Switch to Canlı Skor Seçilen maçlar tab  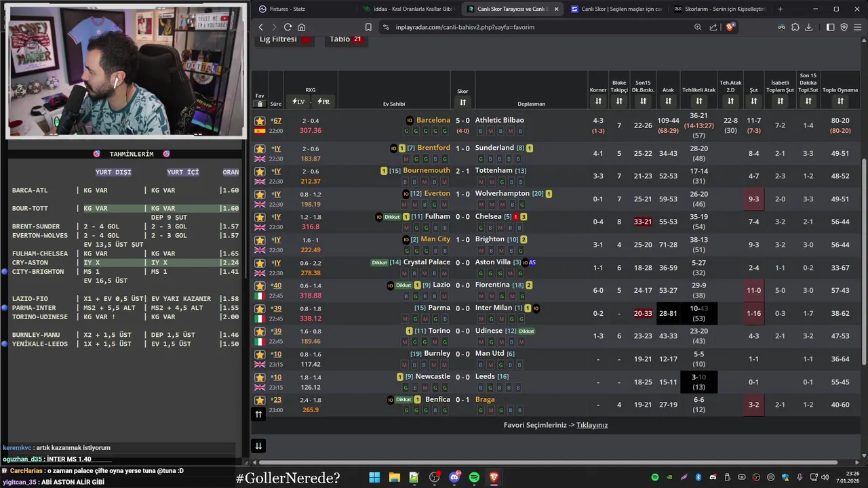coord(616,9)
